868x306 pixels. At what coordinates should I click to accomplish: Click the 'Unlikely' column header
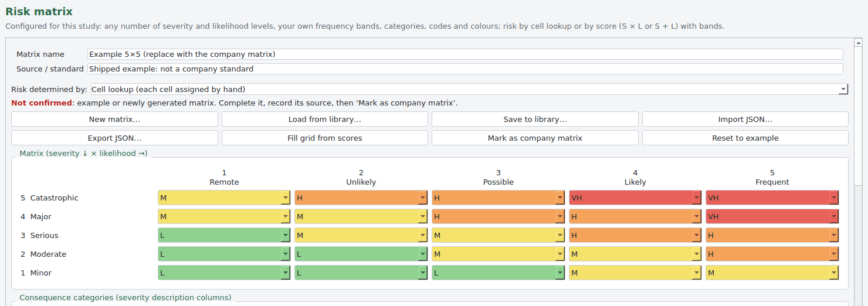pos(361,182)
